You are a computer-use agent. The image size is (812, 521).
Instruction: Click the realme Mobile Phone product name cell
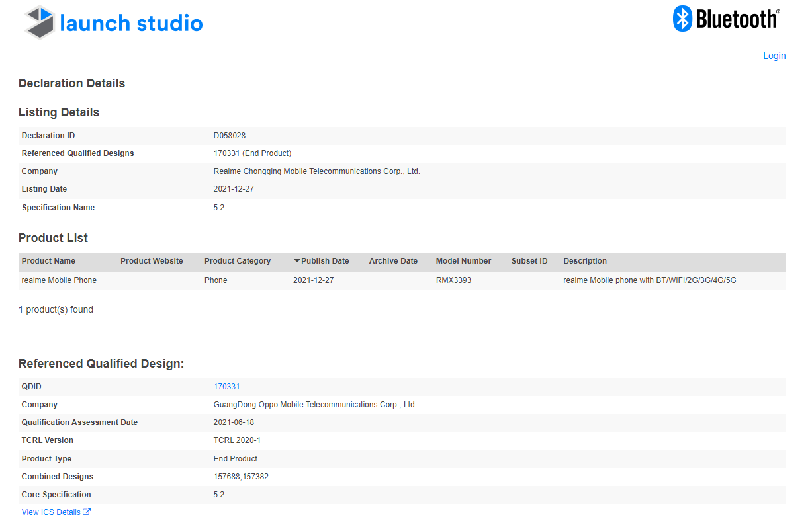[59, 280]
